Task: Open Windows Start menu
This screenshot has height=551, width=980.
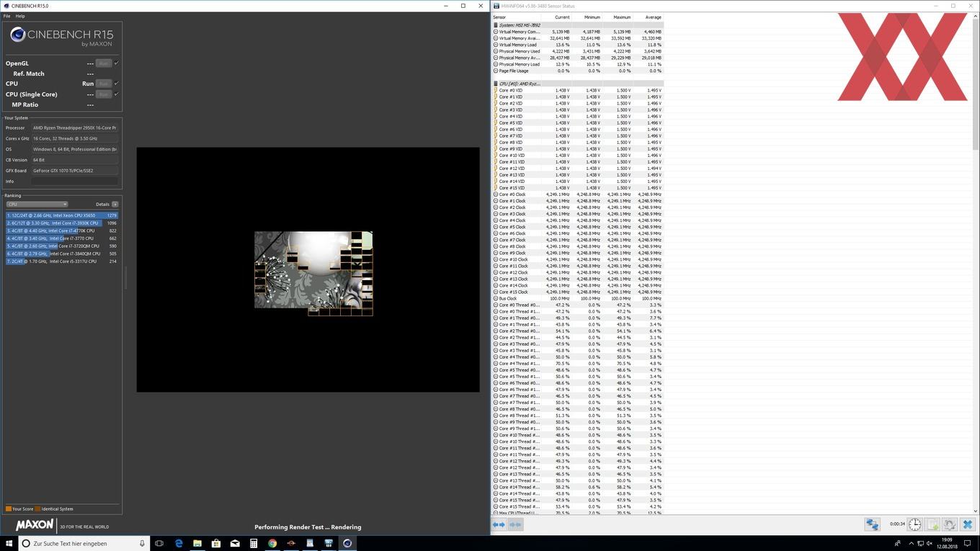Action: point(9,543)
